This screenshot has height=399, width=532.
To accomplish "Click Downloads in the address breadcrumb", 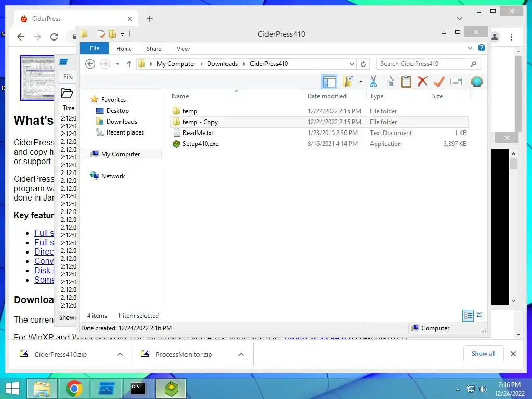I will pos(222,64).
